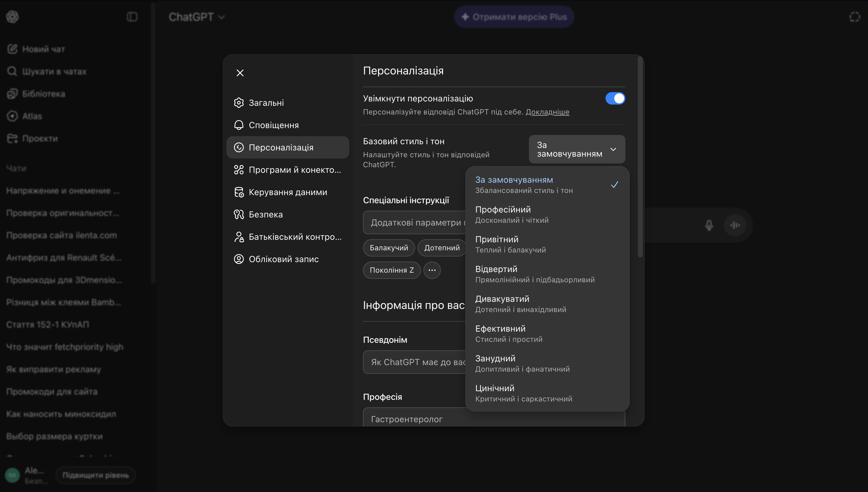868x492 pixels.
Task: Open Parental controls settings section
Action: tap(288, 236)
